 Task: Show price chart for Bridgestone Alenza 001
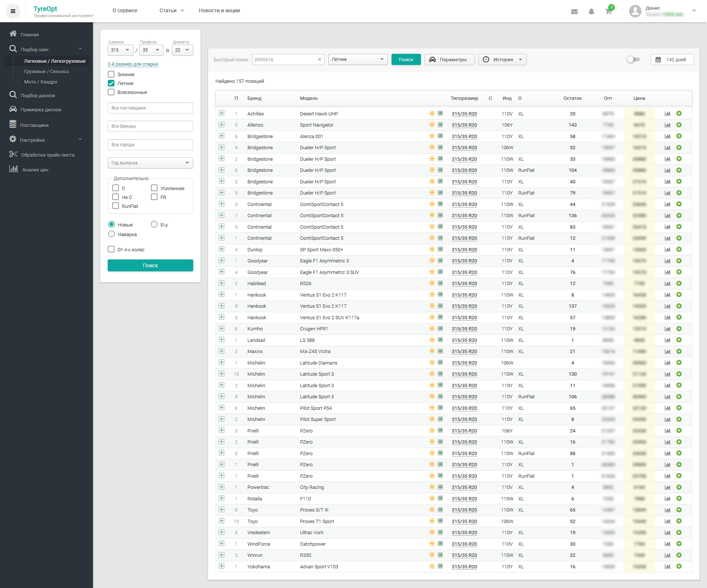(668, 136)
